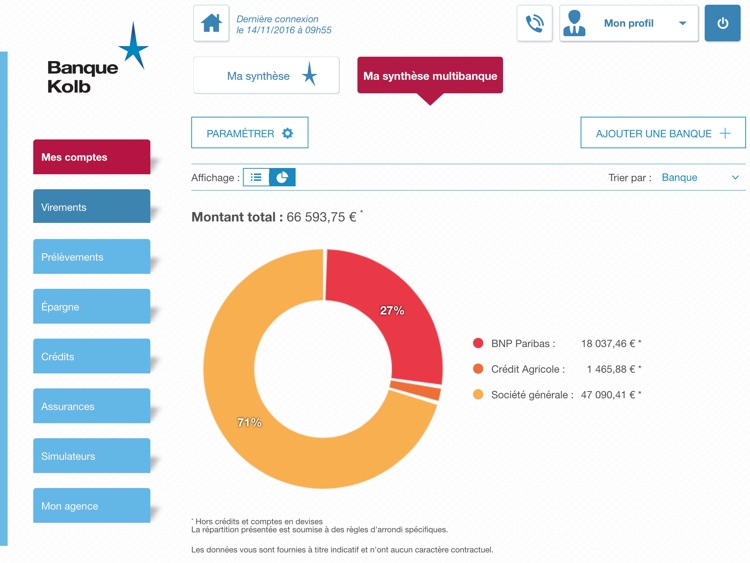The height and width of the screenshot is (563, 750).
Task: Open the Trier par Banque dropdown
Action: [700, 177]
